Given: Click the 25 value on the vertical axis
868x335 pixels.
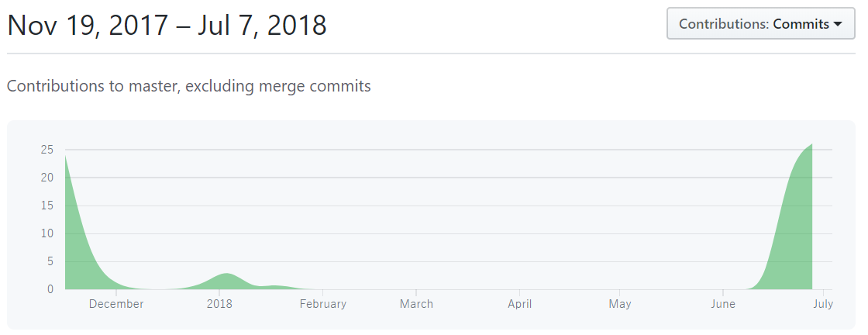Looking at the screenshot, I should click(47, 150).
